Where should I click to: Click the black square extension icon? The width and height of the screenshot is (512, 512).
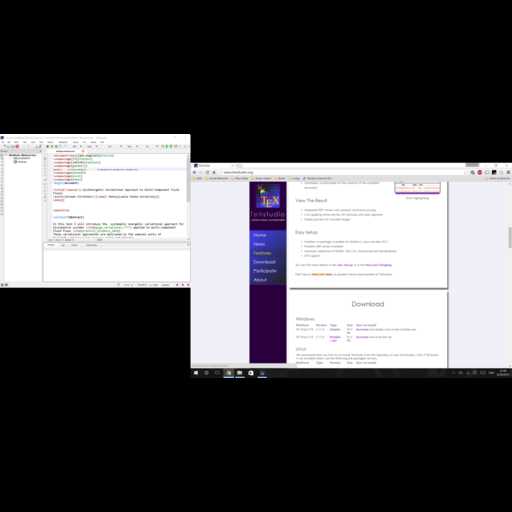tap(494, 172)
